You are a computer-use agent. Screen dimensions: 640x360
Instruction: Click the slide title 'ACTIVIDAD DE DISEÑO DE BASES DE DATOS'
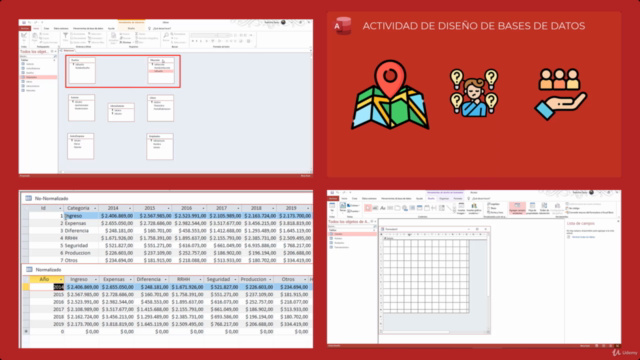474,26
